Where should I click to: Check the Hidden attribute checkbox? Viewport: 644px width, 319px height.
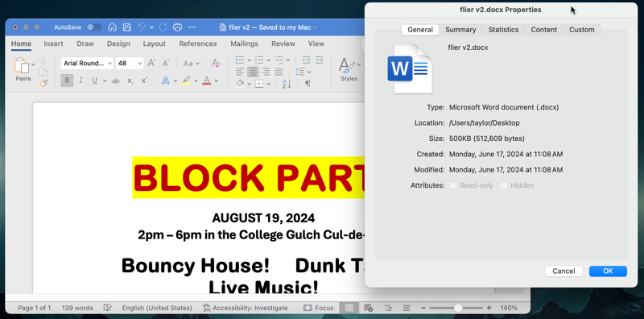504,185
